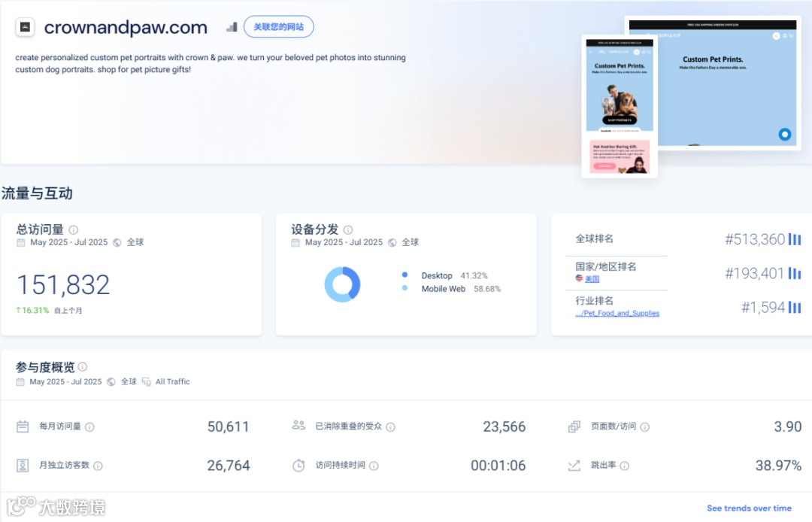This screenshot has width=812, height=522.
Task: Click the 月独立访客数 person icon
Action: [x=23, y=466]
